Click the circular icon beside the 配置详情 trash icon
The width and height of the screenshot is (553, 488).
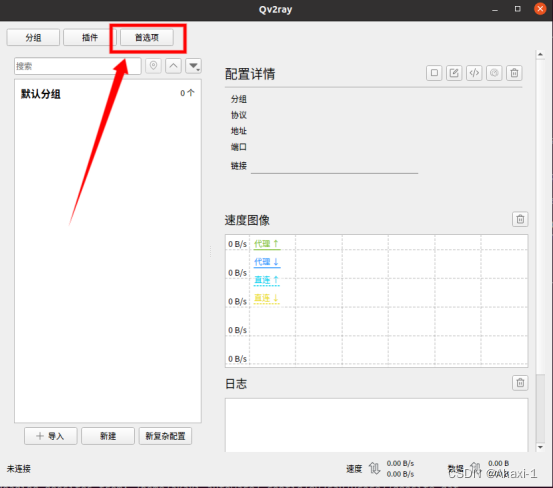pyautogui.click(x=494, y=73)
